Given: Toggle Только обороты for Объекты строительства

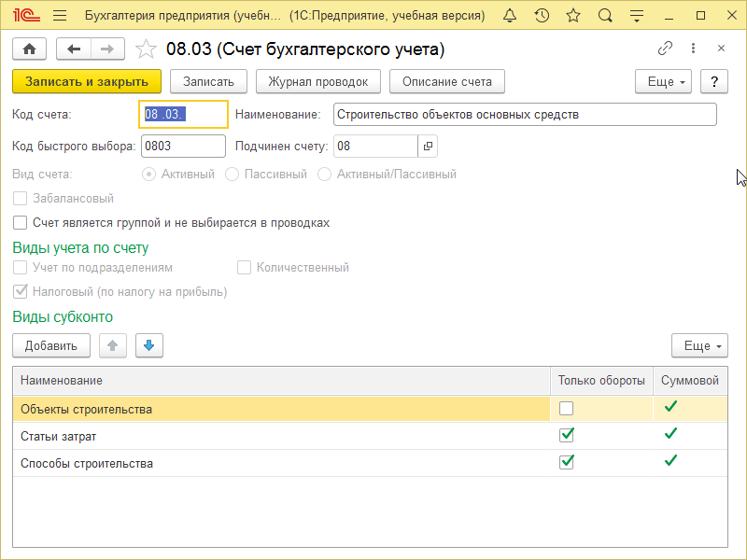Looking at the screenshot, I should pyautogui.click(x=567, y=408).
